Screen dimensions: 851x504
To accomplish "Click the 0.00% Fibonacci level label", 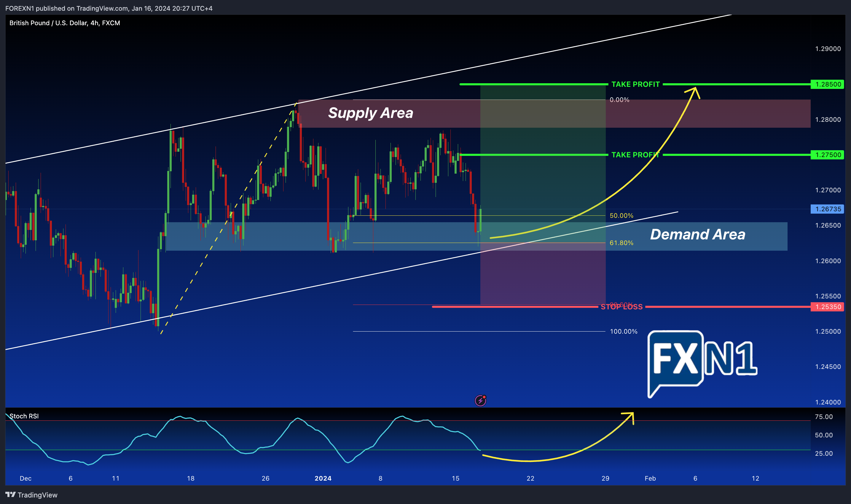I will pyautogui.click(x=619, y=100).
